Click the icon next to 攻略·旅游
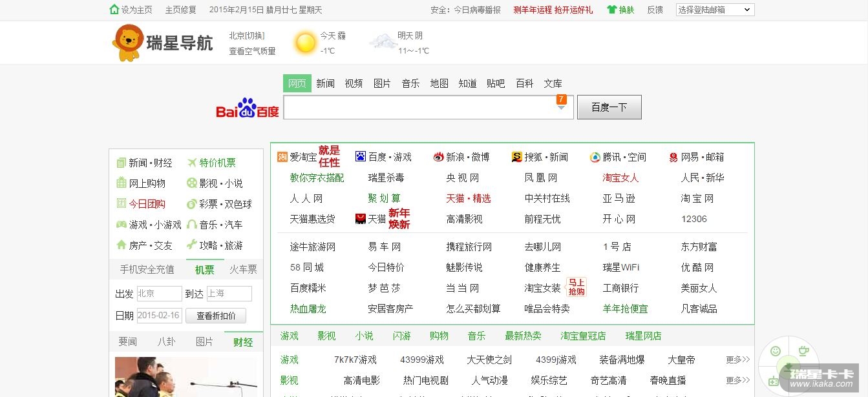This screenshot has height=397, width=868. tap(192, 245)
